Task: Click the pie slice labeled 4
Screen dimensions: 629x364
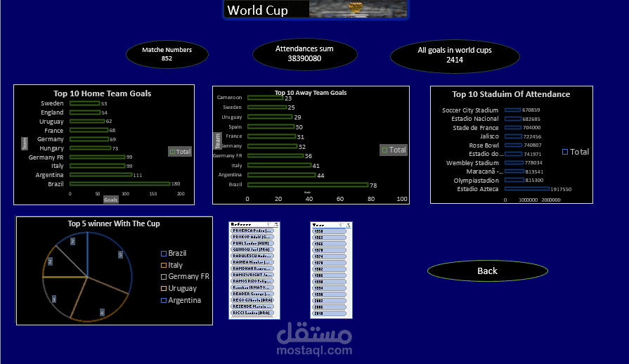Action: pos(100,301)
